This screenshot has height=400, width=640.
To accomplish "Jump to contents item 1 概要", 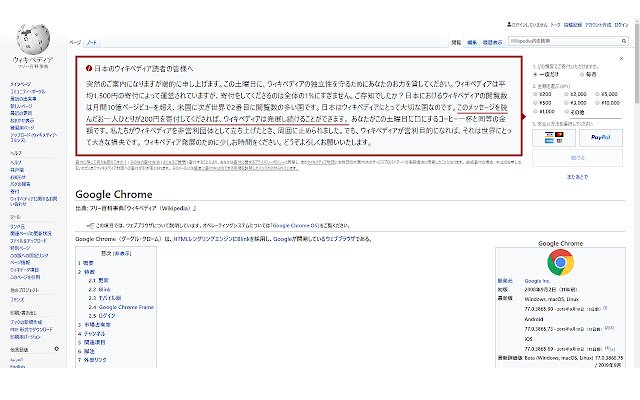I will (x=86, y=263).
